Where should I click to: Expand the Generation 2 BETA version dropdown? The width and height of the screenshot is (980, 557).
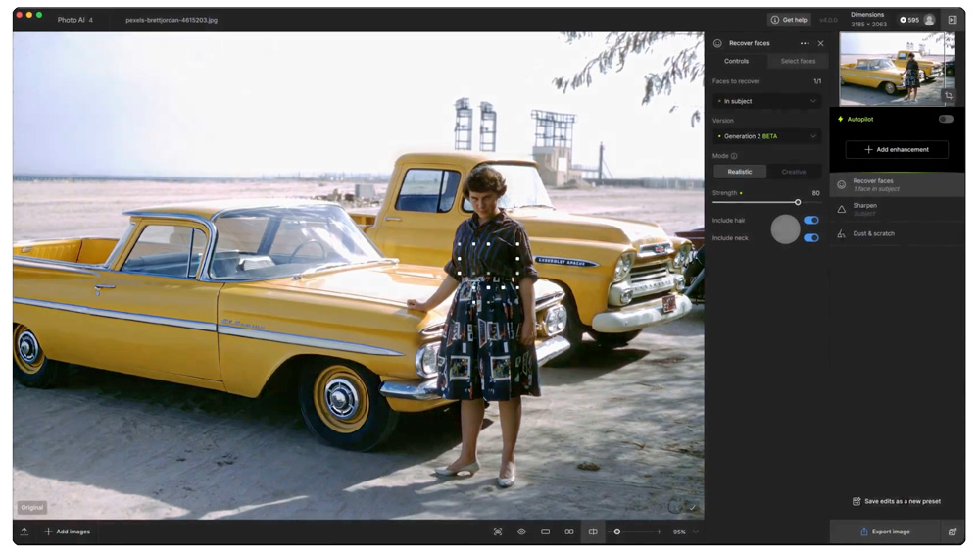point(766,136)
